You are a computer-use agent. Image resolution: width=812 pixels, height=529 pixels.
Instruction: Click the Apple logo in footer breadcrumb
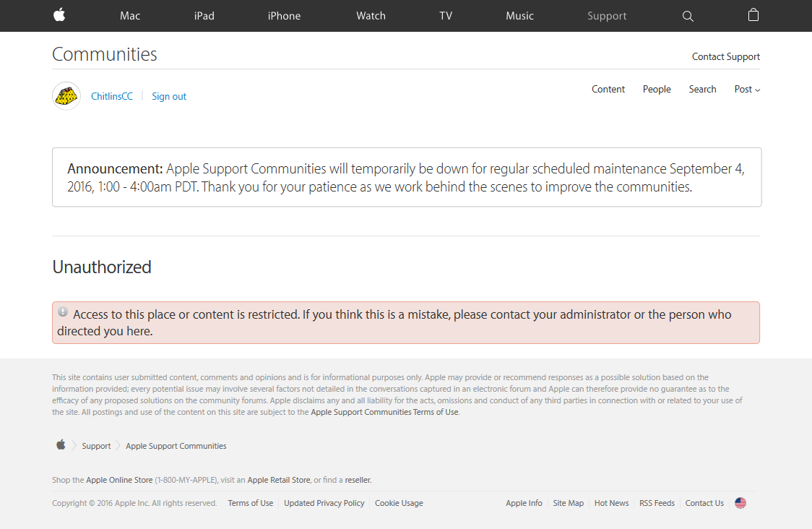(x=61, y=444)
